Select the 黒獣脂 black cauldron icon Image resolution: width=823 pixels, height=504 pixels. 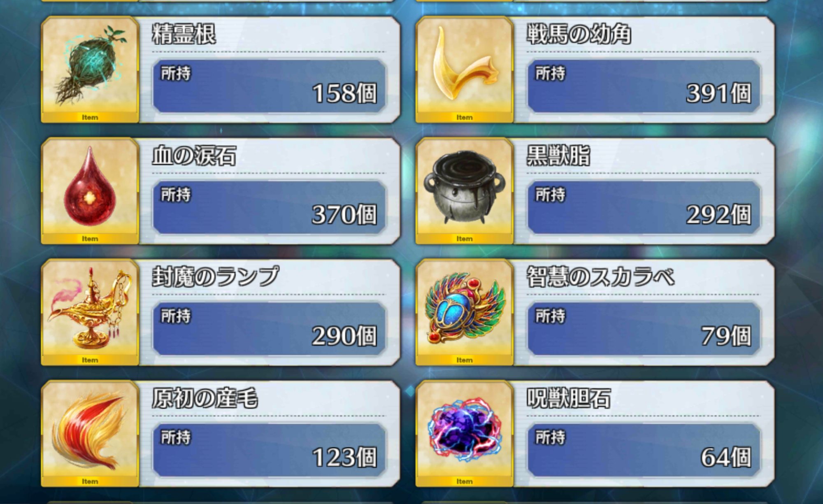pos(465,190)
